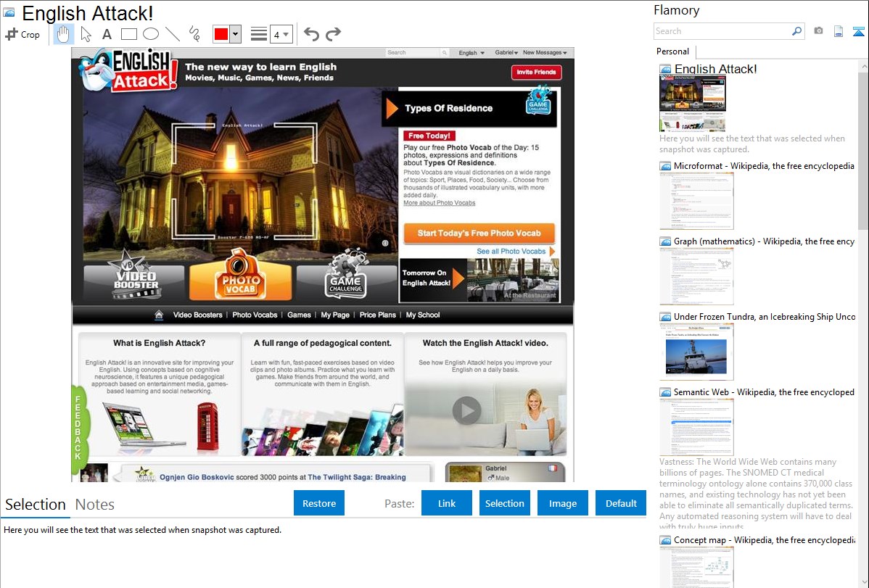Open the Graph (mathematics) snapshot thumbnail

tap(696, 276)
